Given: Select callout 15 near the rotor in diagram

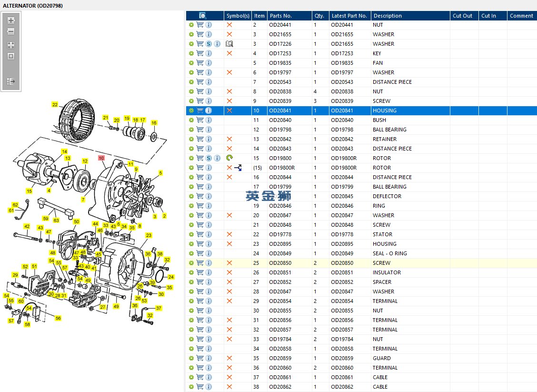Looking at the screenshot, I should click(x=29, y=191).
